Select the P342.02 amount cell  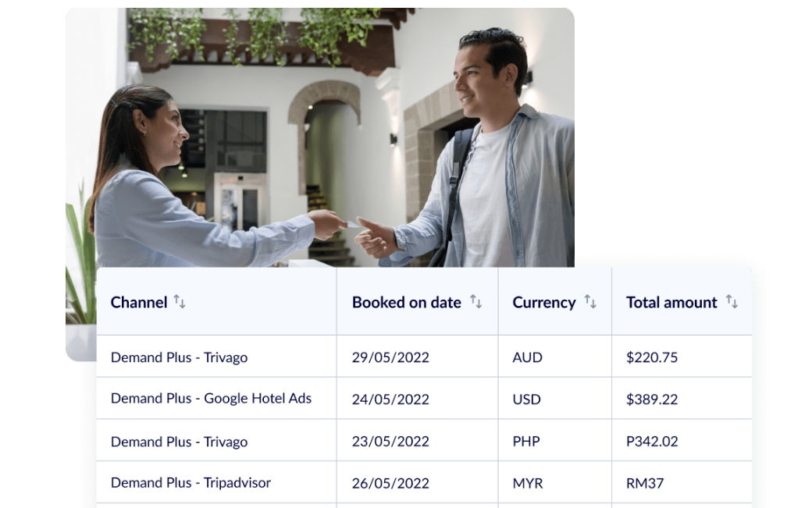coord(652,442)
